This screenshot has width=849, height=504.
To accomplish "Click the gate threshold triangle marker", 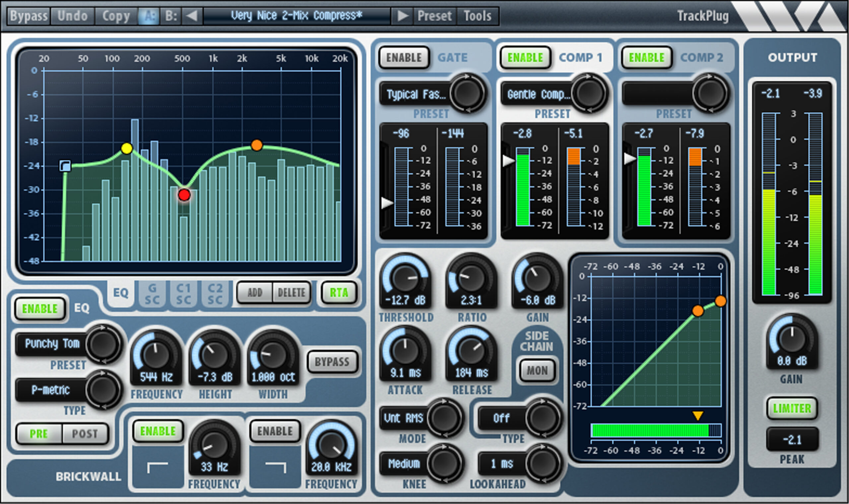I will coord(387,203).
